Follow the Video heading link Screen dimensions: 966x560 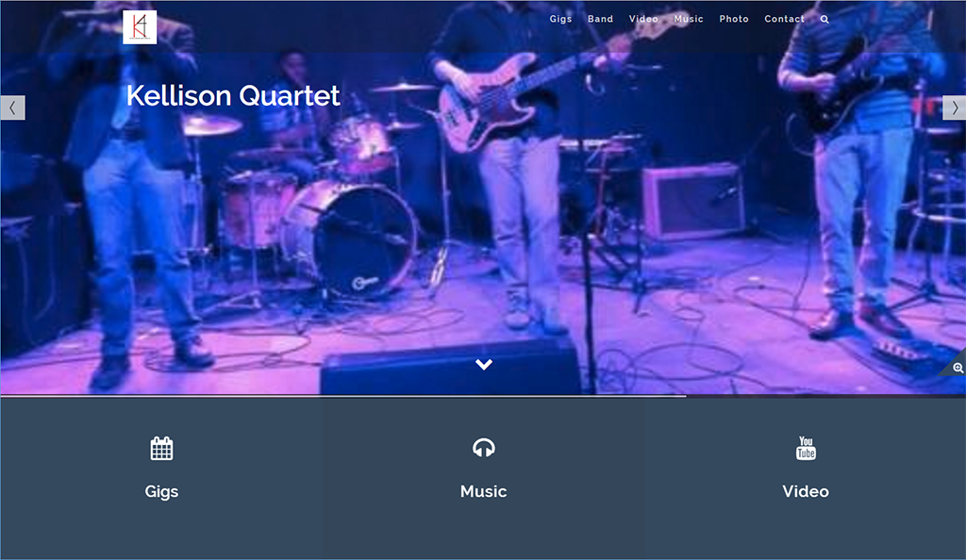[806, 491]
